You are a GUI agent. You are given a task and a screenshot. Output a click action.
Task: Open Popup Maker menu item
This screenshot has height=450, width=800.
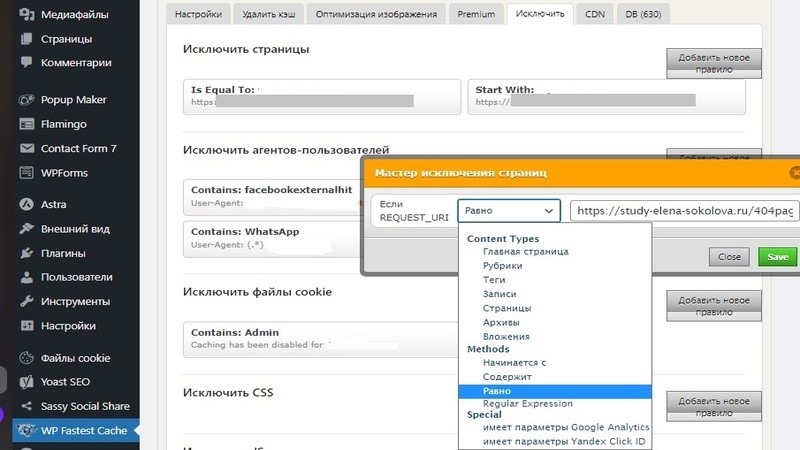click(x=73, y=99)
